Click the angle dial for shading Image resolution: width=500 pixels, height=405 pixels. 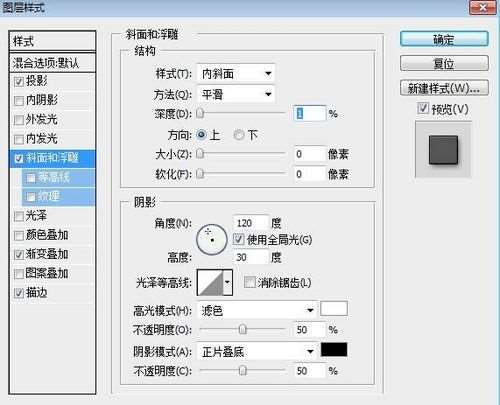[x=212, y=240]
